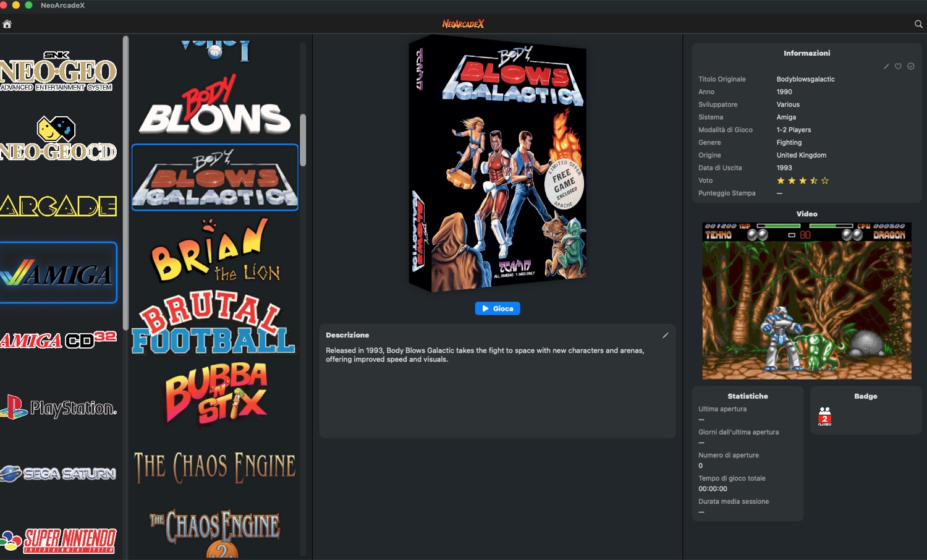Click the Data di Uscita value 1993
Viewport: 927px width, 560px height.
(x=784, y=168)
